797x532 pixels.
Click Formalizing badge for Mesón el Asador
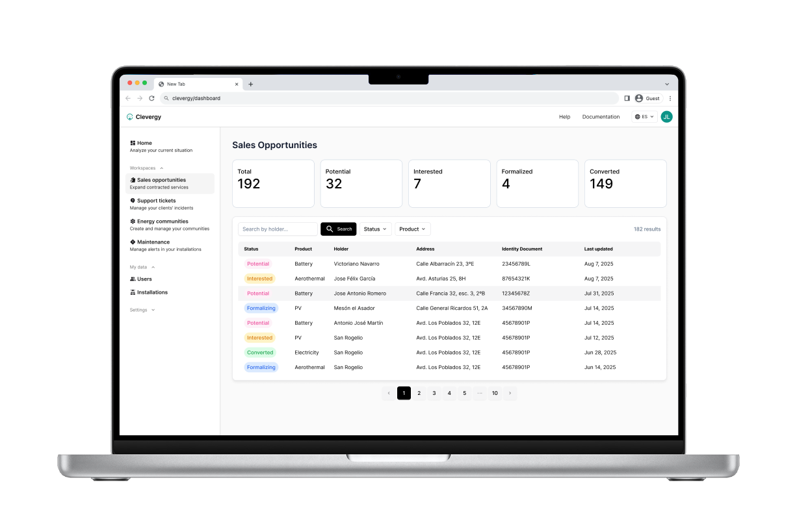261,308
